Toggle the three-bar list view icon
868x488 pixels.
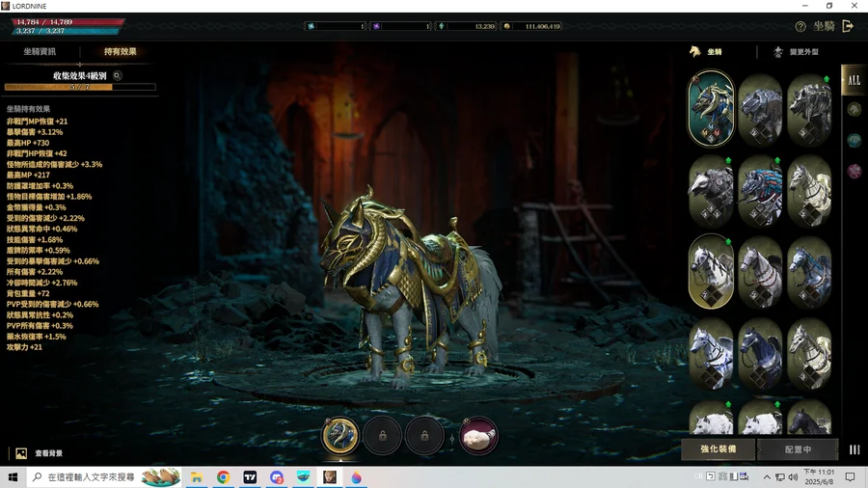tap(854, 449)
